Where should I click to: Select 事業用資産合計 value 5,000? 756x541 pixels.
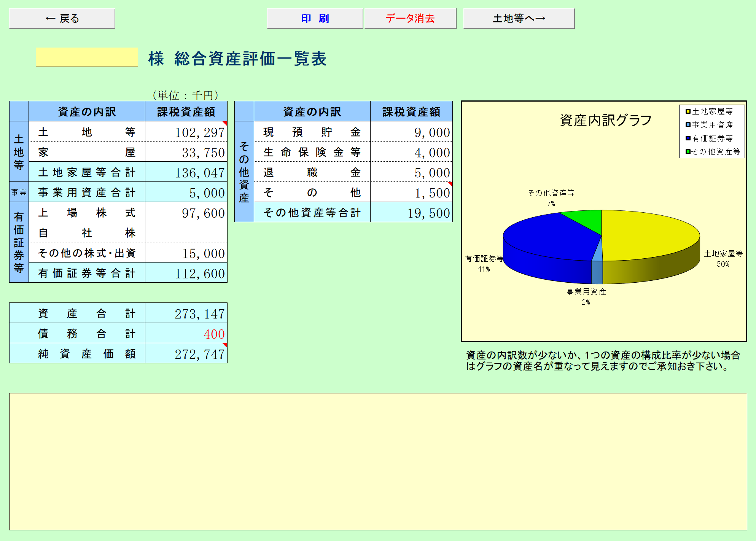tap(186, 192)
